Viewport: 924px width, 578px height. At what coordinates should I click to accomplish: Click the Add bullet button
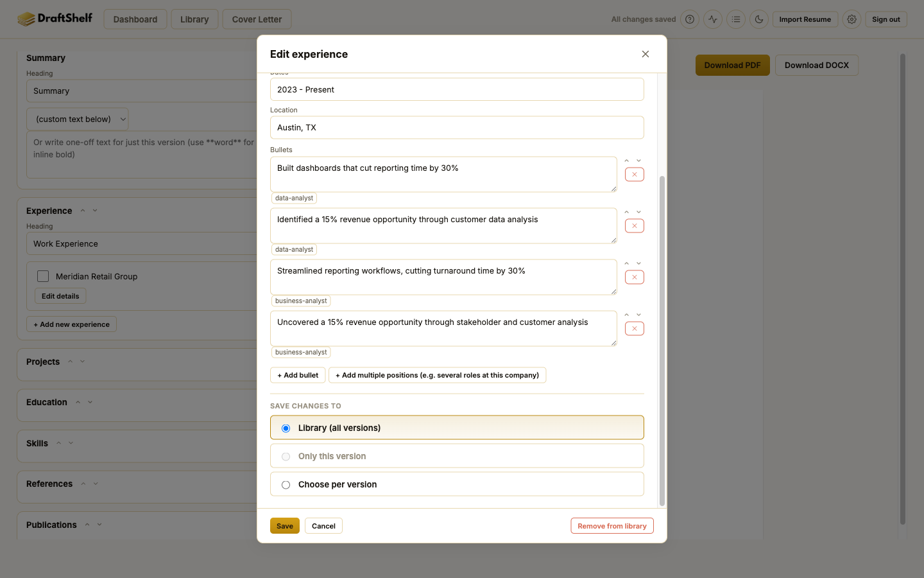(298, 375)
